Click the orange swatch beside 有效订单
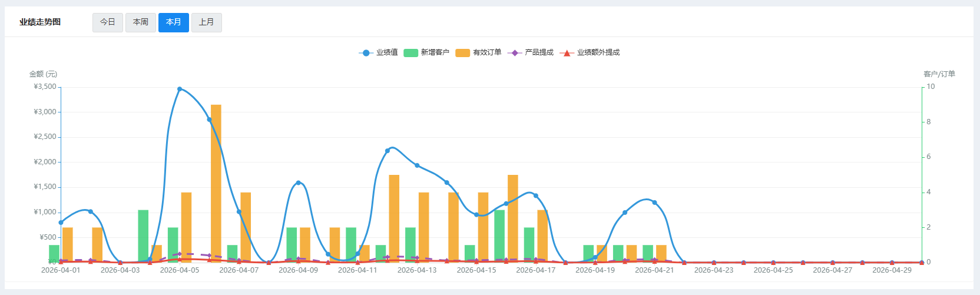Screen dimensions: 980x295 click(463, 53)
